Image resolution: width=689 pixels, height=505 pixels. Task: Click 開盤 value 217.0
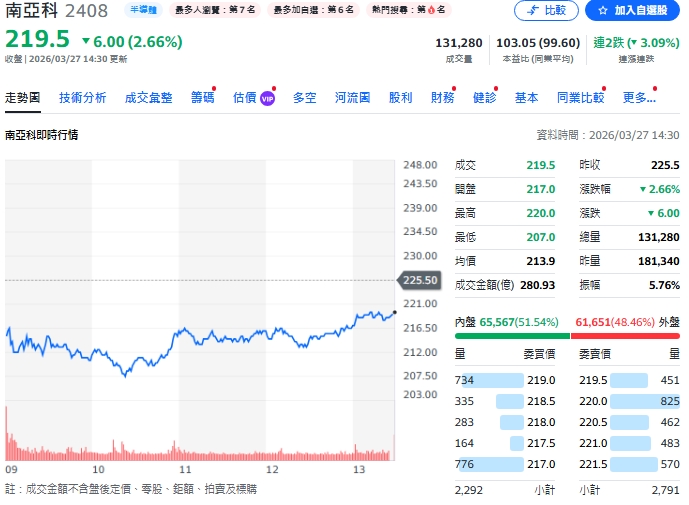[x=541, y=189]
